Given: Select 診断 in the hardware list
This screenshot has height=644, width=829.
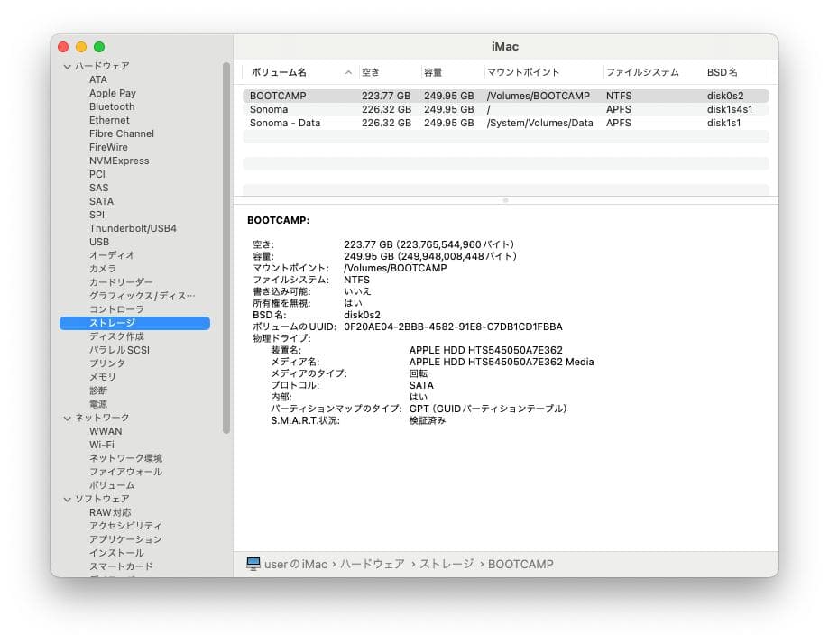Looking at the screenshot, I should tap(97, 391).
